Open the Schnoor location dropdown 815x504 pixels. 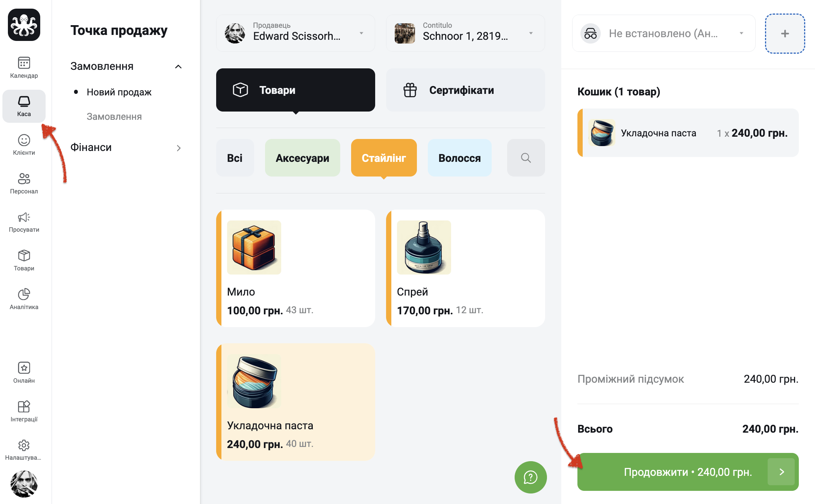pyautogui.click(x=465, y=33)
